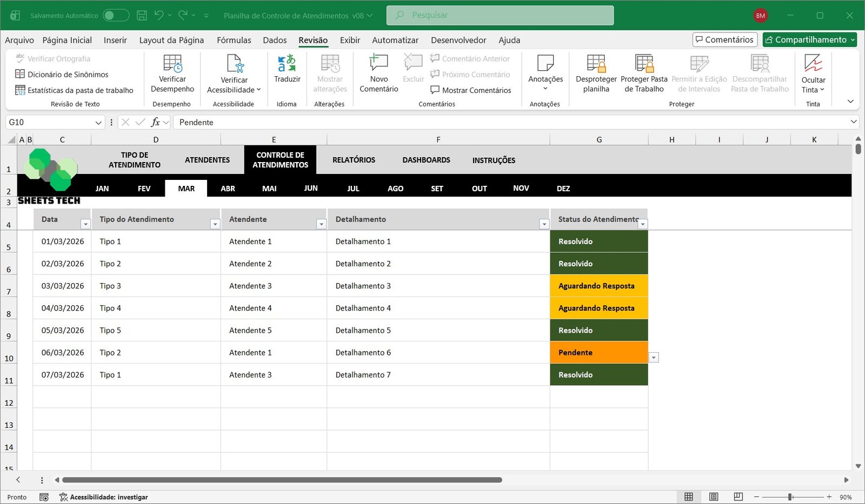Select the ABR month tab
Viewport: 865px width, 504px height.
point(228,189)
